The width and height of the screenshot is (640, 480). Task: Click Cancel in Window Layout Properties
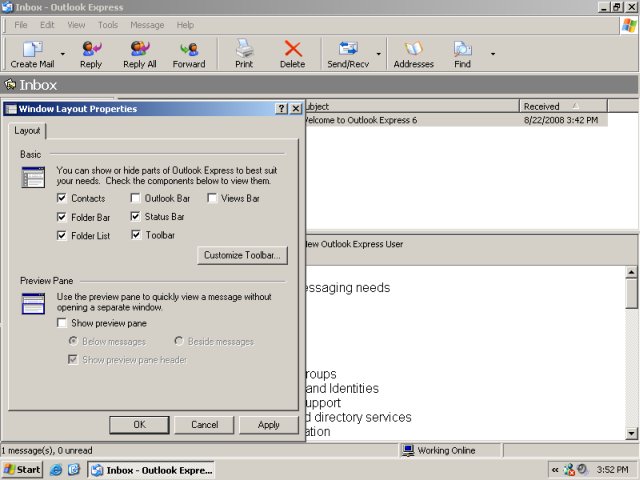204,425
